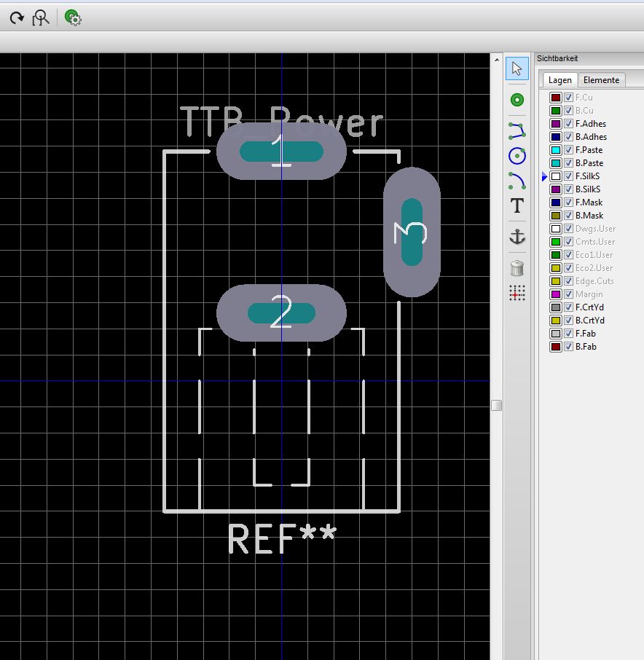Toggle F.SilkS layer visibility checkbox
Image resolution: width=644 pixels, height=660 pixels.
(x=568, y=176)
